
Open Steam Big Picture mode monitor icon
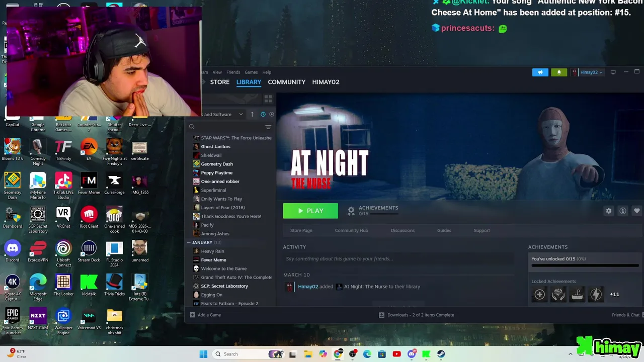click(x=613, y=72)
